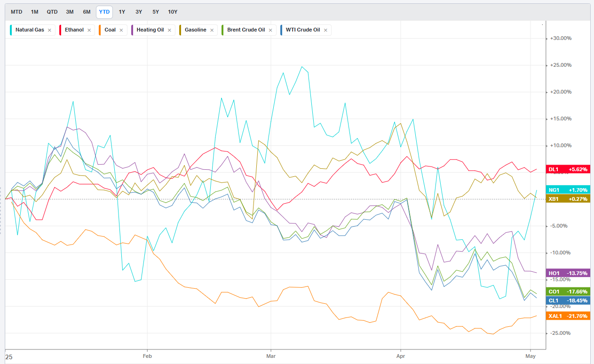Screen dimensions: 594x364
Task: Click the red Ethanol color swatch
Action: 61,30
